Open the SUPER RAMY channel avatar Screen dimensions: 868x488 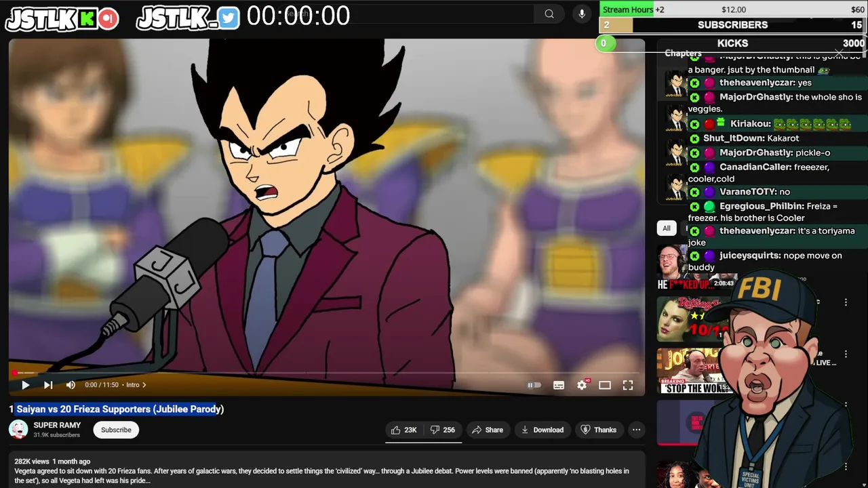[x=18, y=430]
